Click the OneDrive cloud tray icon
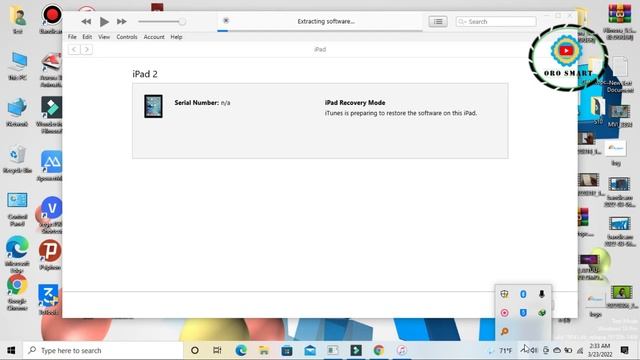Screen dimensions: 640x360 (x=557, y=351)
